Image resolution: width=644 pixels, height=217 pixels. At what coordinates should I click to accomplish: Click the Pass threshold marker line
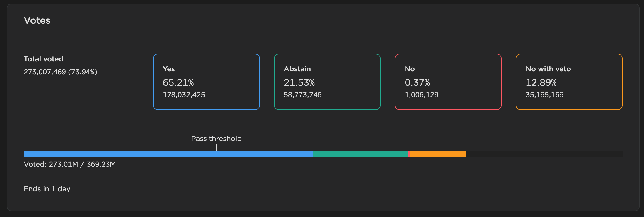point(217,148)
